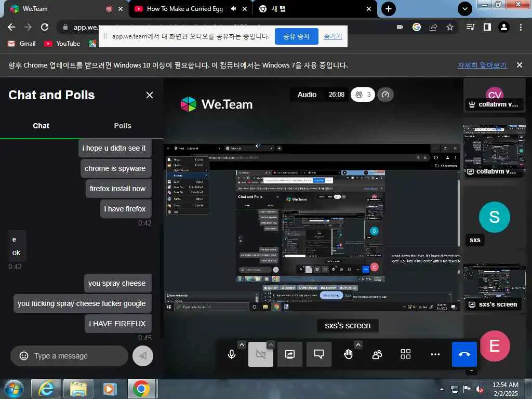
Task: Show hidden system tray icons arrow
Action: pos(442,389)
